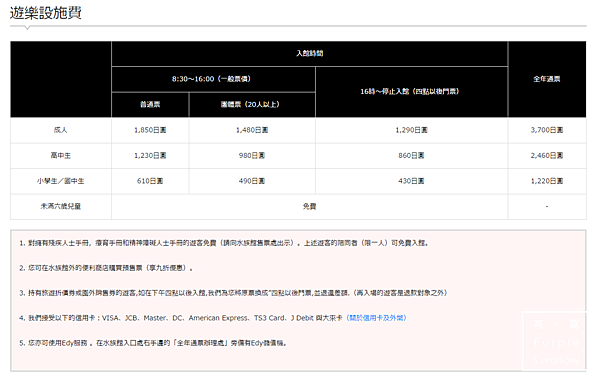Select the 860日圓 price cell
Image resolution: width=600 pixels, height=380 pixels.
(411, 156)
